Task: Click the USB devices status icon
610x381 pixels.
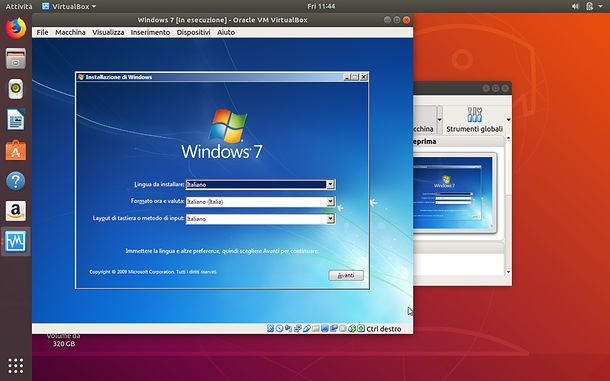Action: (x=307, y=328)
